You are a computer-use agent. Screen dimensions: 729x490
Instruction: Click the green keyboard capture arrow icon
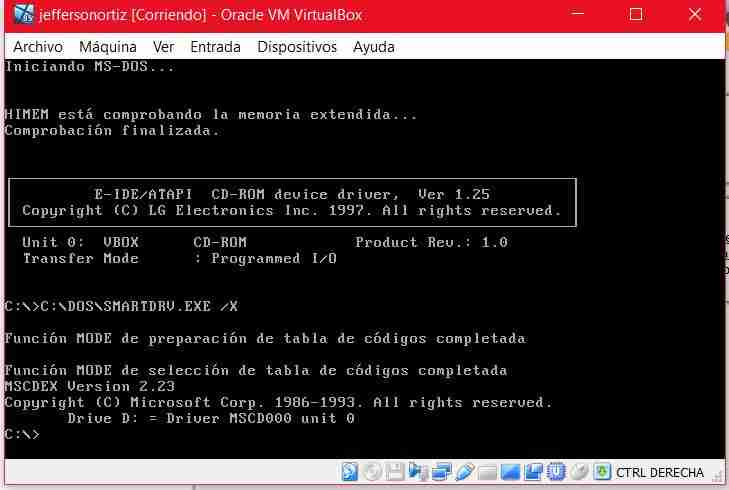pos(602,472)
